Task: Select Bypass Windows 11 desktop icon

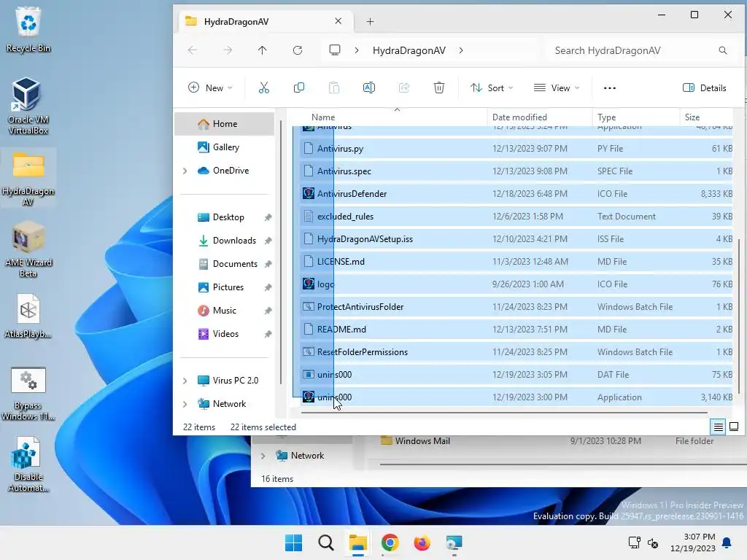Action: point(28,393)
